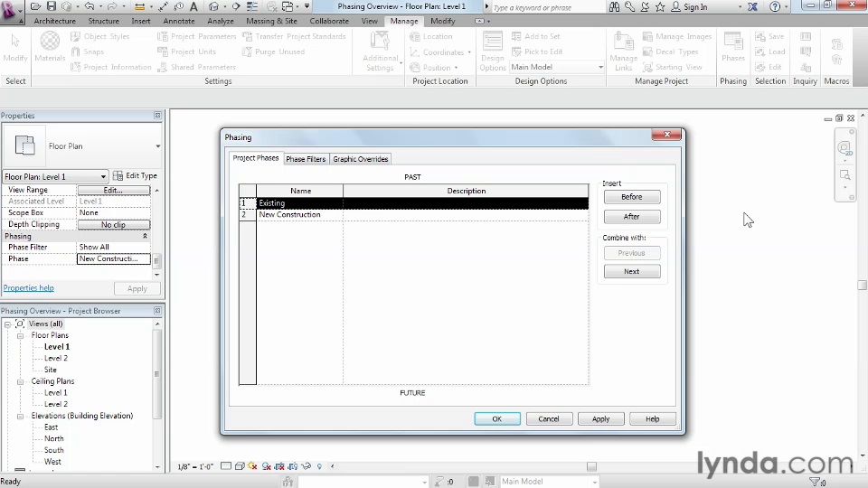Click the Design Options ribbon icon
This screenshot has height=488, width=868.
(492, 52)
